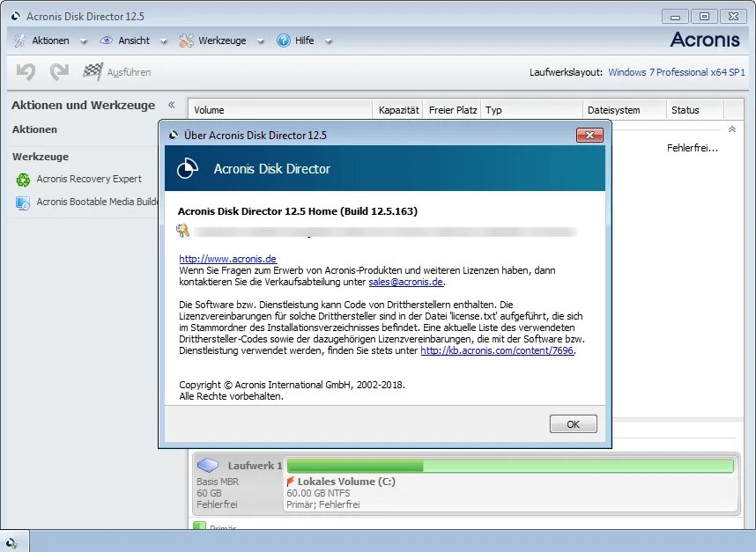Screen dimensions: 756x552
Task: Click the Windows 7 Professional x64 SP1 layout link
Action: pyautogui.click(x=677, y=72)
